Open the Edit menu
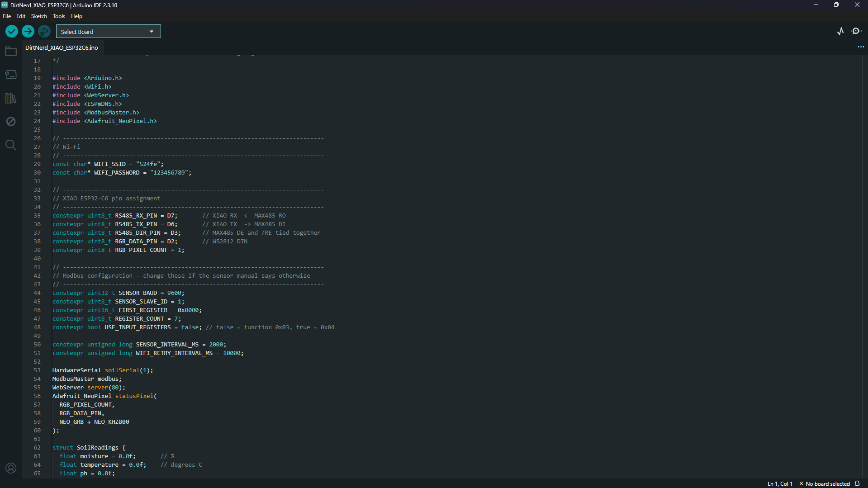Viewport: 868px width, 488px height. click(21, 16)
